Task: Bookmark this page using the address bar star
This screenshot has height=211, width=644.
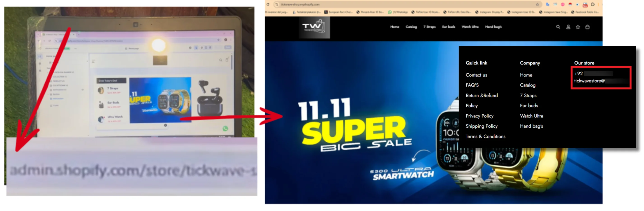Action: click(x=537, y=4)
